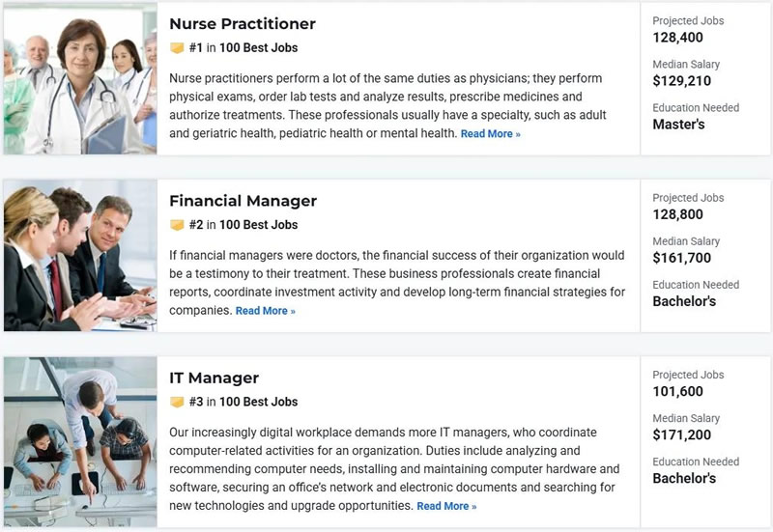Image resolution: width=773 pixels, height=532 pixels.
Task: Open the IT Manager job title
Action: 214,378
